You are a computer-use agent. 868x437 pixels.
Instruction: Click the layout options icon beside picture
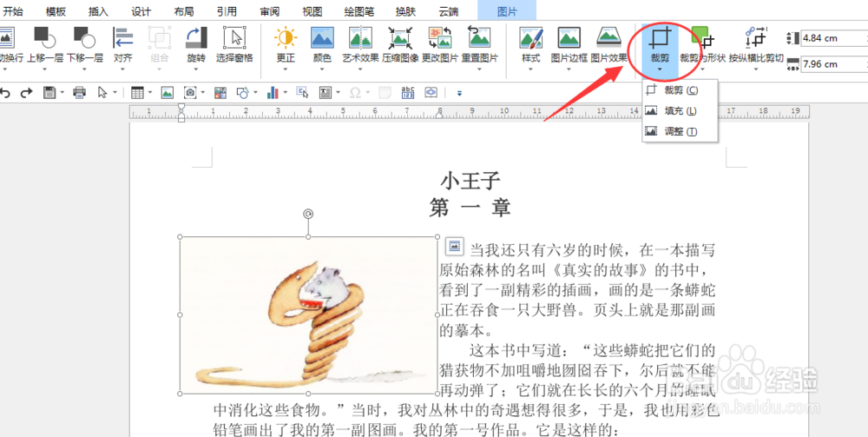pos(455,245)
